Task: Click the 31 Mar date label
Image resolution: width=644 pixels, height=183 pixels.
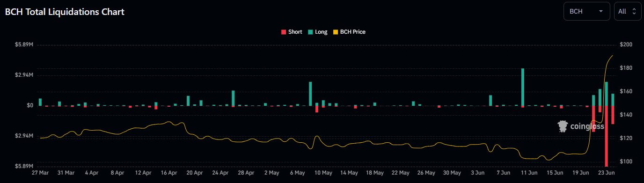Action: pos(66,173)
